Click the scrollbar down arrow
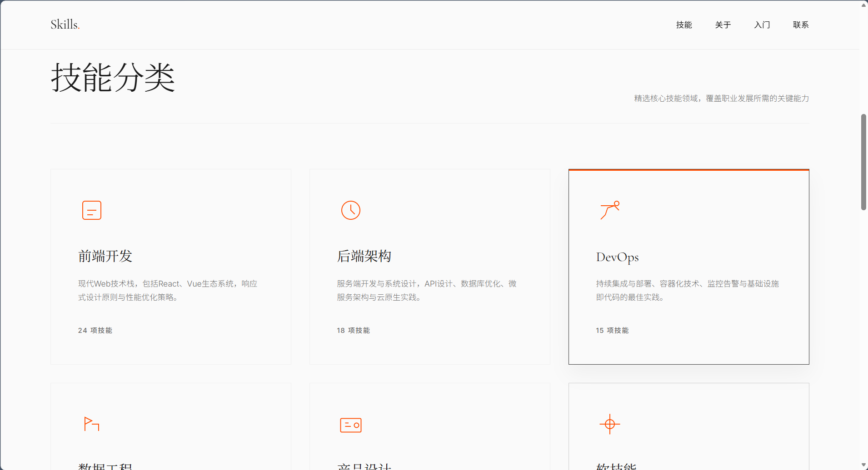 pyautogui.click(x=863, y=465)
